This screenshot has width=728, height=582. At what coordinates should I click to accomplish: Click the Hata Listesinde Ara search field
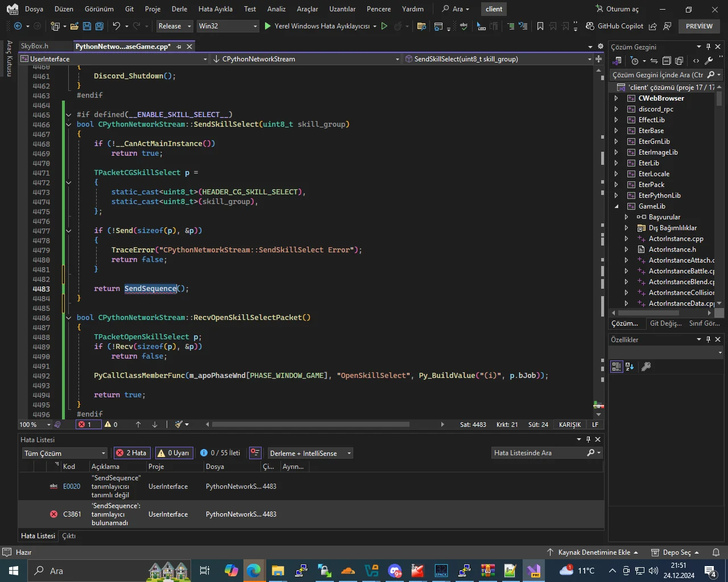(537, 453)
